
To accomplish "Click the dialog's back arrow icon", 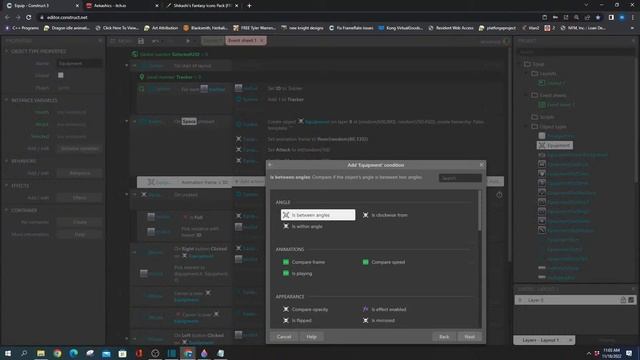I will 270,165.
